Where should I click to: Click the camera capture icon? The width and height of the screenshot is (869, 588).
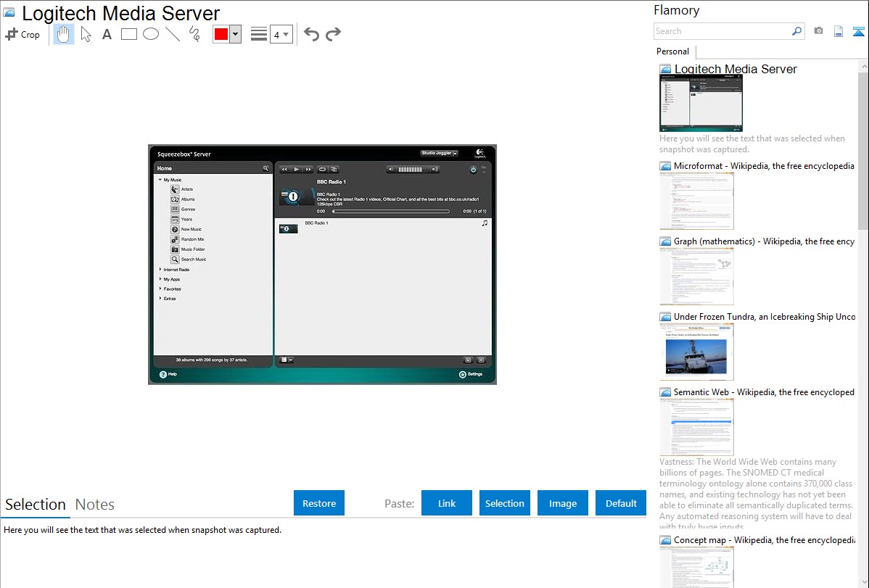pos(818,31)
